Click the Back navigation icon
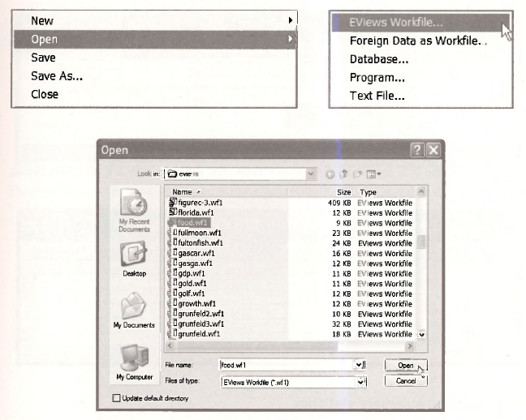 click(x=330, y=174)
